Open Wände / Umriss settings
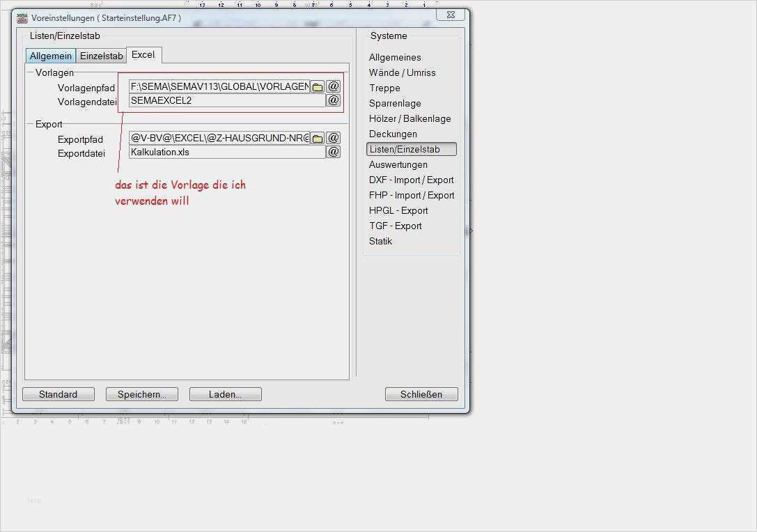 pyautogui.click(x=402, y=72)
